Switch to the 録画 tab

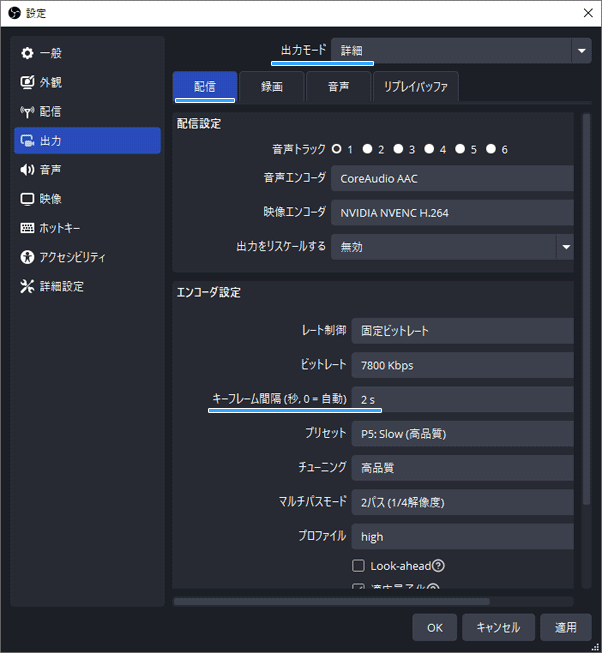[x=272, y=87]
